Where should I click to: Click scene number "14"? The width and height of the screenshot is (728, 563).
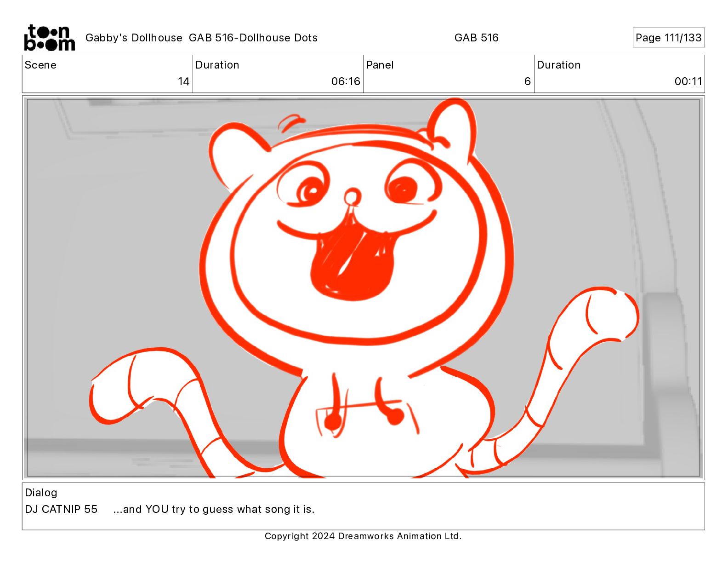coord(183,81)
